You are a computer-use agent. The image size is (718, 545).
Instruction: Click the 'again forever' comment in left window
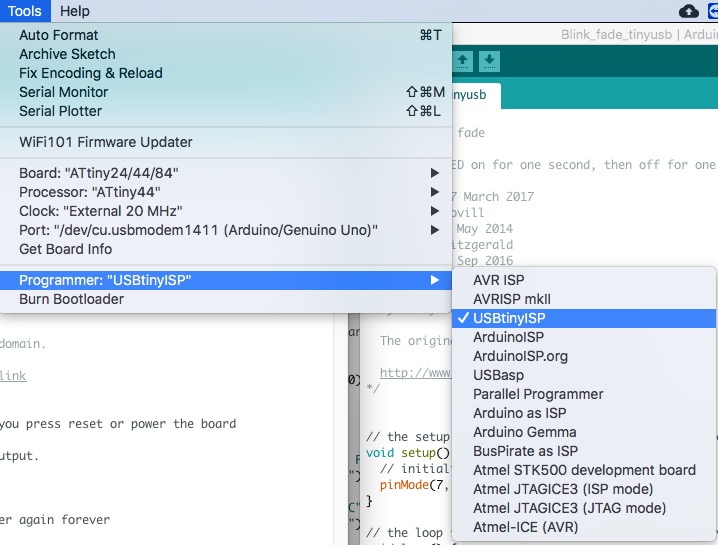click(x=65, y=520)
